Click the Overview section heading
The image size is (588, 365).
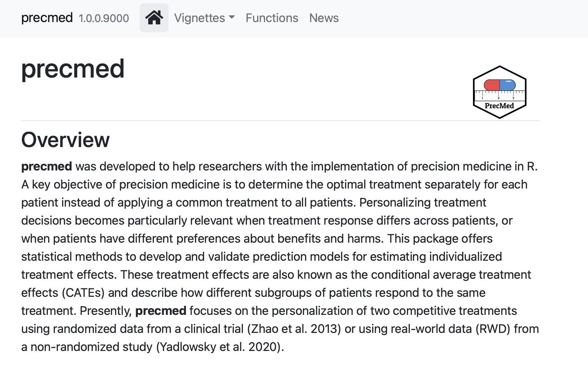pos(66,140)
